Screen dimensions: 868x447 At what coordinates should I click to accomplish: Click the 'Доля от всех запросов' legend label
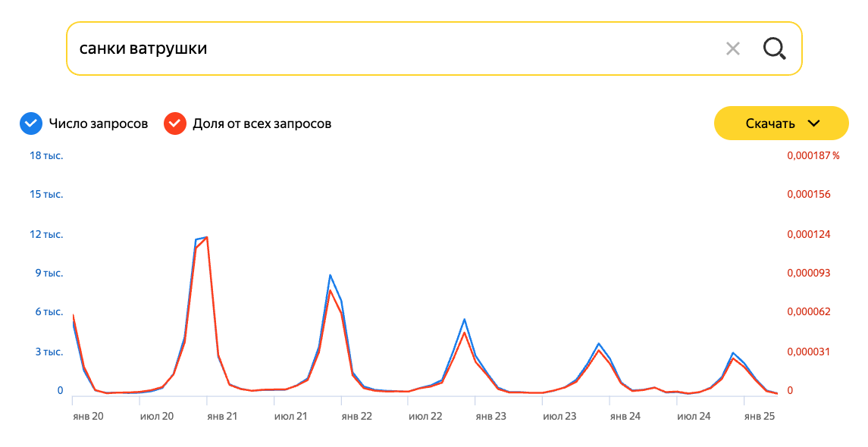pyautogui.click(x=262, y=123)
